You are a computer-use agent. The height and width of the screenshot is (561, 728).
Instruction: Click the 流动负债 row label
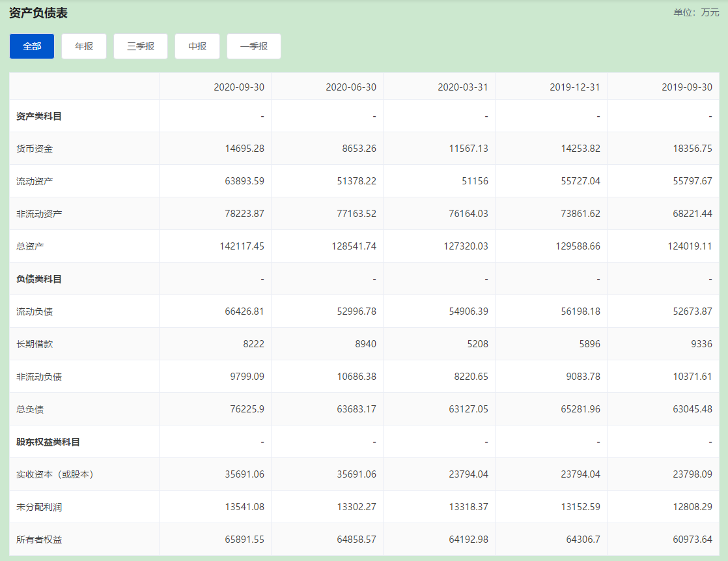pos(35,311)
